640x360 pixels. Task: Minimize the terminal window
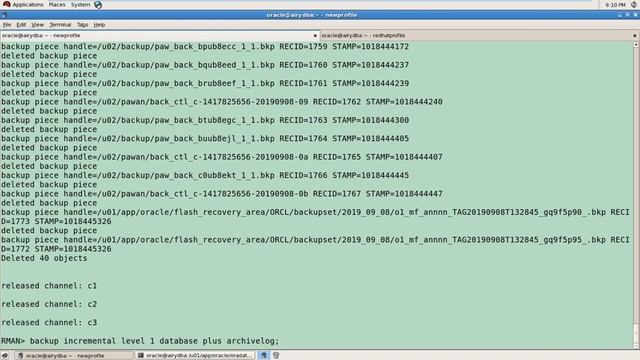click(x=620, y=15)
